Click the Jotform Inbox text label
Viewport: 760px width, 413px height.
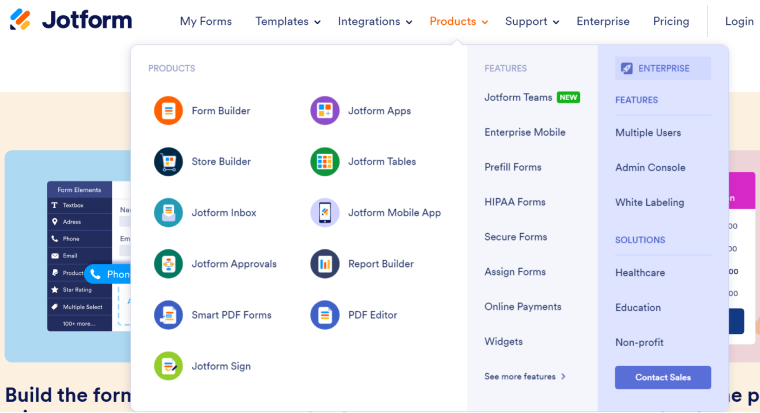pos(224,212)
